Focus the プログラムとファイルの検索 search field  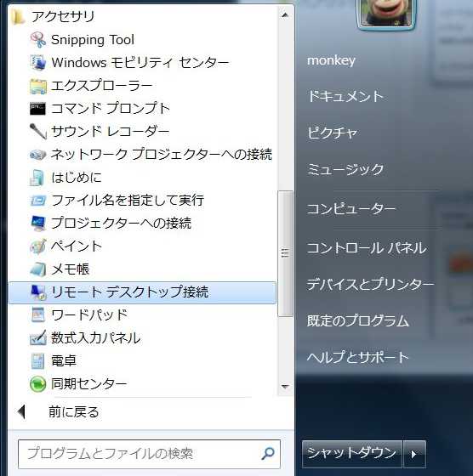point(149,454)
